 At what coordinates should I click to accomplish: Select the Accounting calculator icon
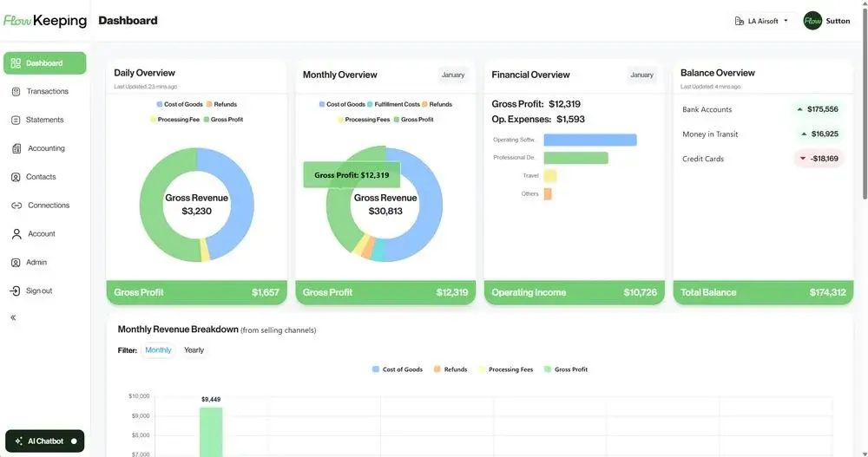click(16, 148)
